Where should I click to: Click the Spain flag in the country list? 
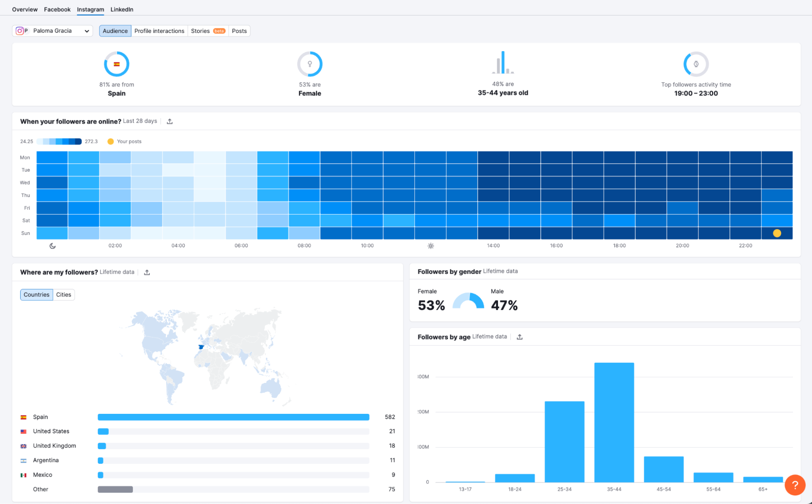coord(23,417)
